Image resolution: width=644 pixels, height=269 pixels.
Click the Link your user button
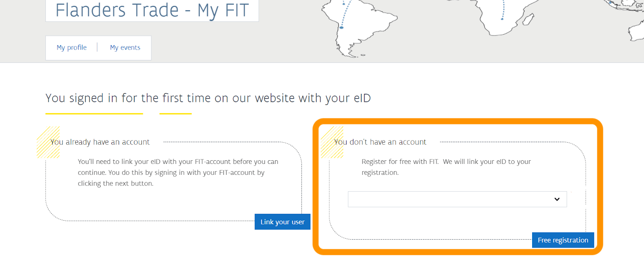click(x=283, y=222)
